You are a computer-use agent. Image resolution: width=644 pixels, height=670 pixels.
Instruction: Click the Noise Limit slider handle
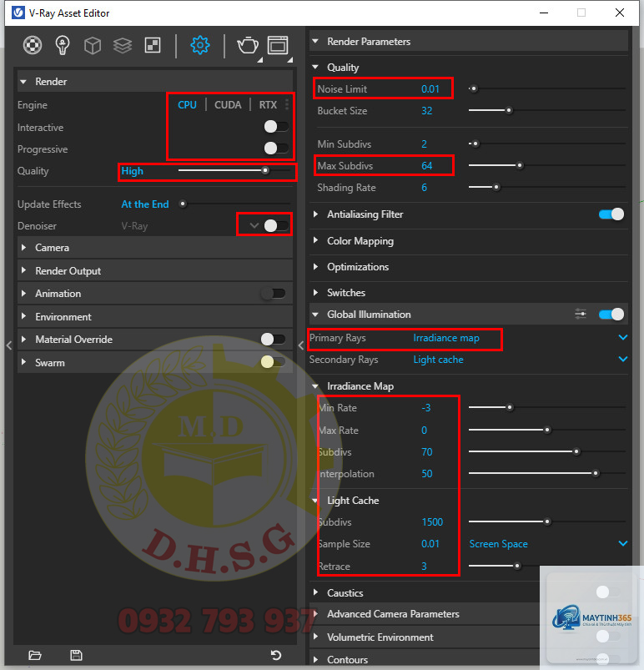click(474, 89)
